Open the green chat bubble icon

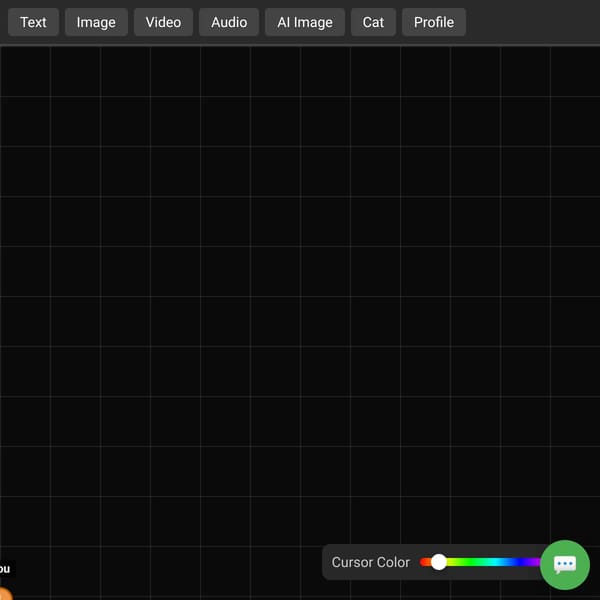point(565,564)
